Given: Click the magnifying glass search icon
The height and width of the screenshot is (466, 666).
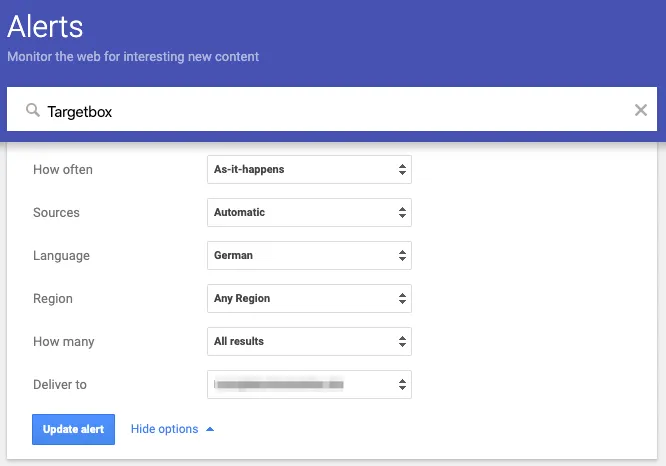Looking at the screenshot, I should pos(33,111).
